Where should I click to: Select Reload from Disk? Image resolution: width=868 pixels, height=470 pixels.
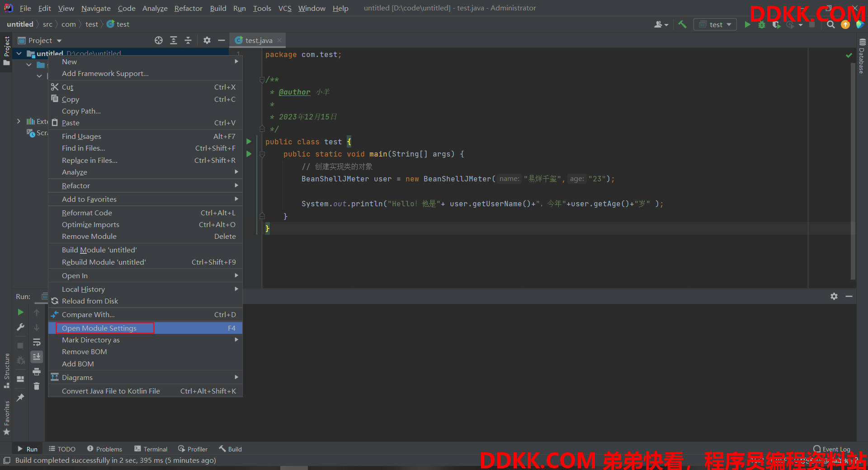coord(145,301)
